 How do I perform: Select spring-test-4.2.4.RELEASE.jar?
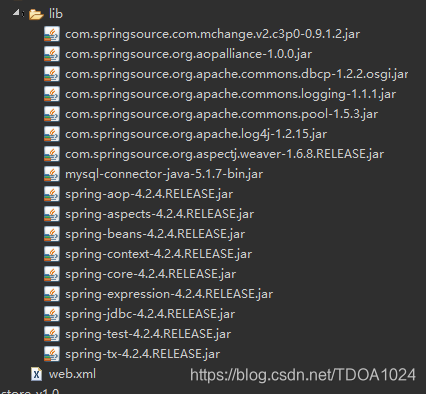(x=148, y=334)
